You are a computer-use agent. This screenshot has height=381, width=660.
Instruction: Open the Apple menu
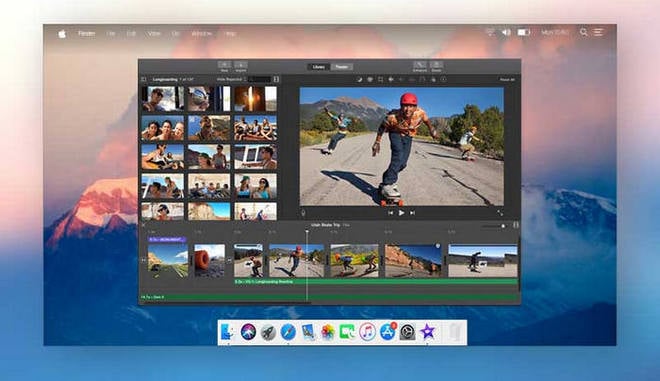coord(62,33)
